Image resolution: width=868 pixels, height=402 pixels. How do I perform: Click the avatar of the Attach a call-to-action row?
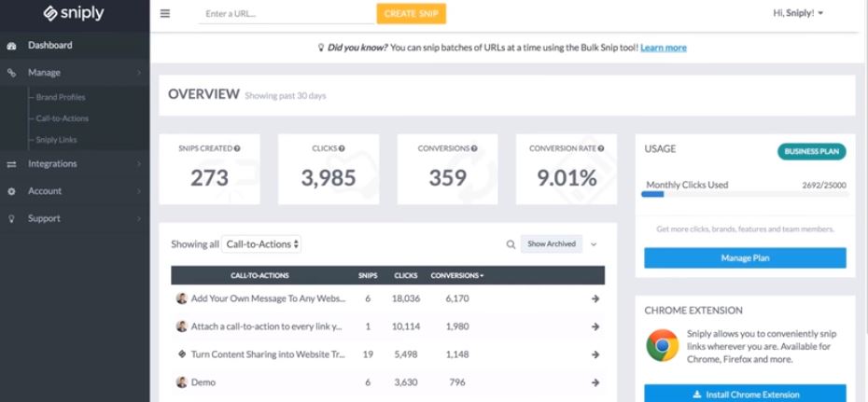(182, 326)
